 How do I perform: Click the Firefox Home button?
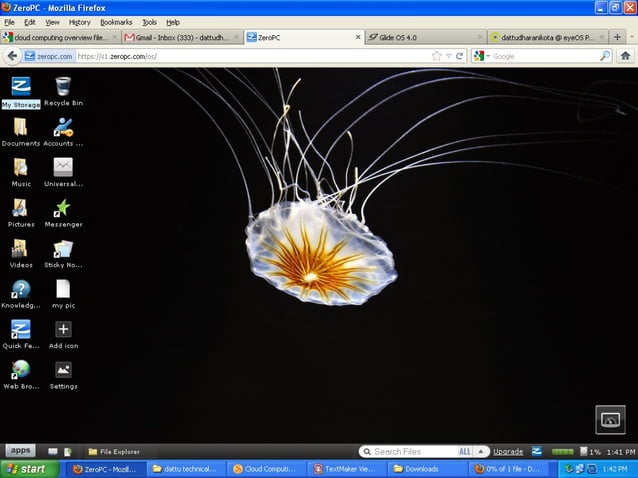click(x=625, y=56)
